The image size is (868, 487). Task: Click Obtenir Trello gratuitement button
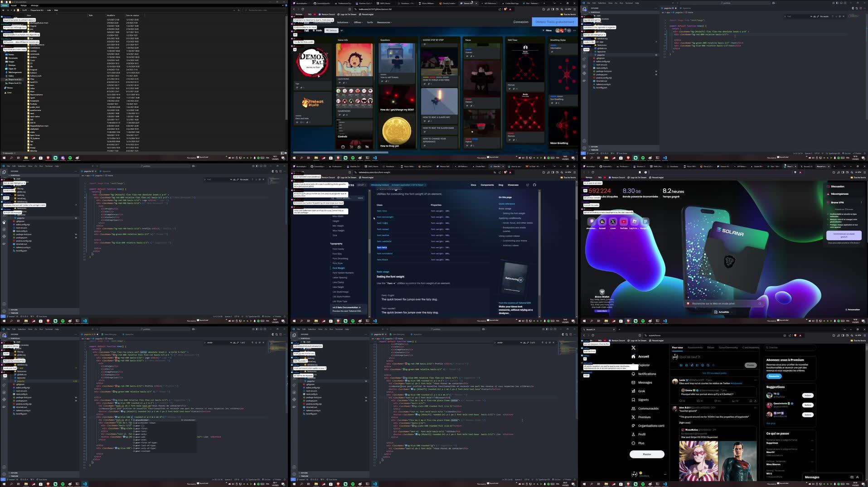554,22
